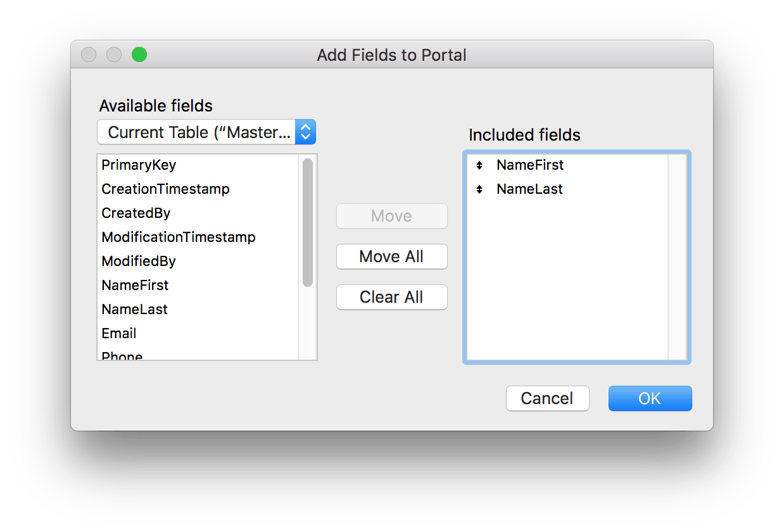Click the reorder arrows icon beside NameLast

tap(479, 189)
